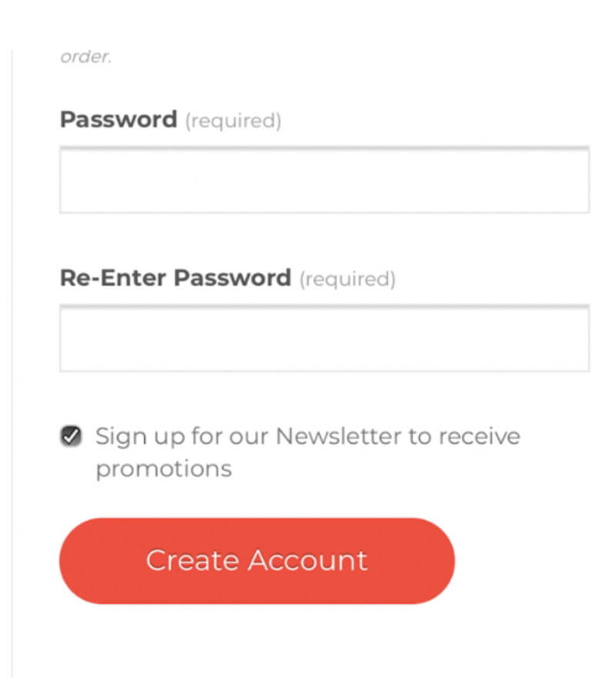Click the checkmark icon in the newsletter box

click(71, 436)
